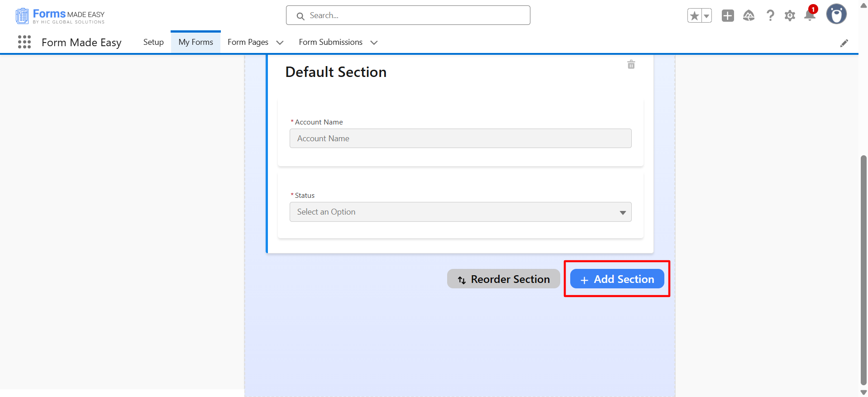868x397 pixels.
Task: Expand the Form Submissions tab chevron
Action: pos(374,43)
